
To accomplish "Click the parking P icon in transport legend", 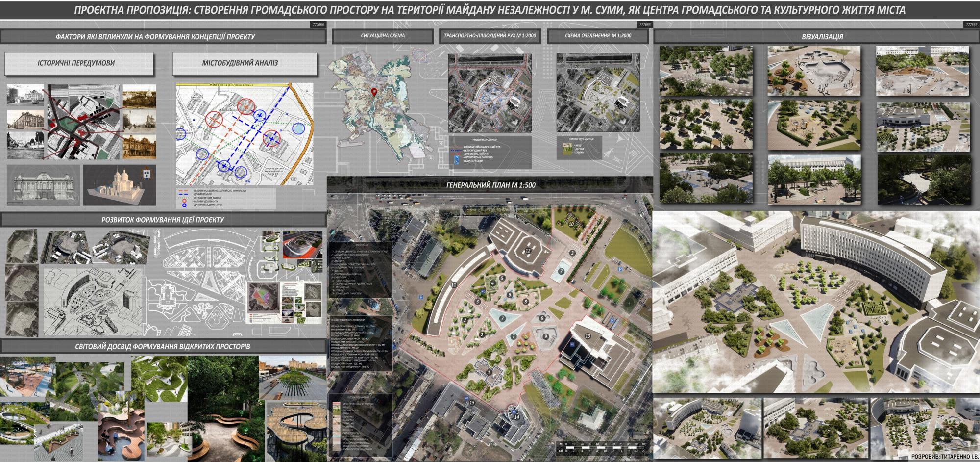I will tap(454, 159).
